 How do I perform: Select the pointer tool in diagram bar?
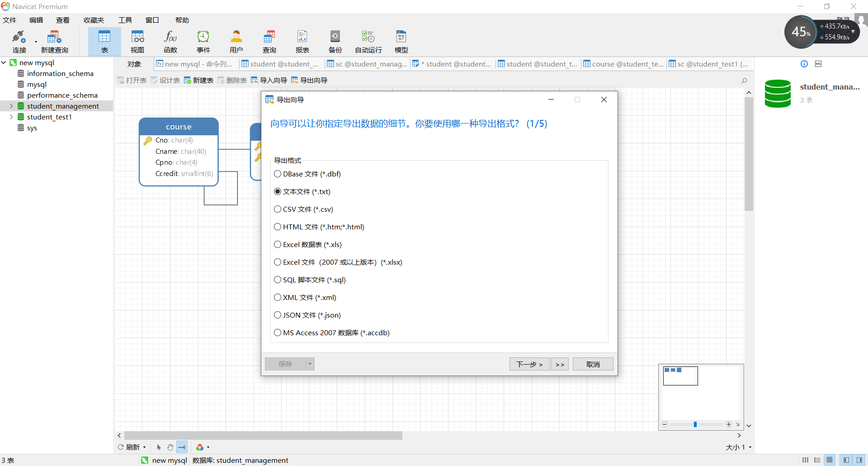coord(159,447)
